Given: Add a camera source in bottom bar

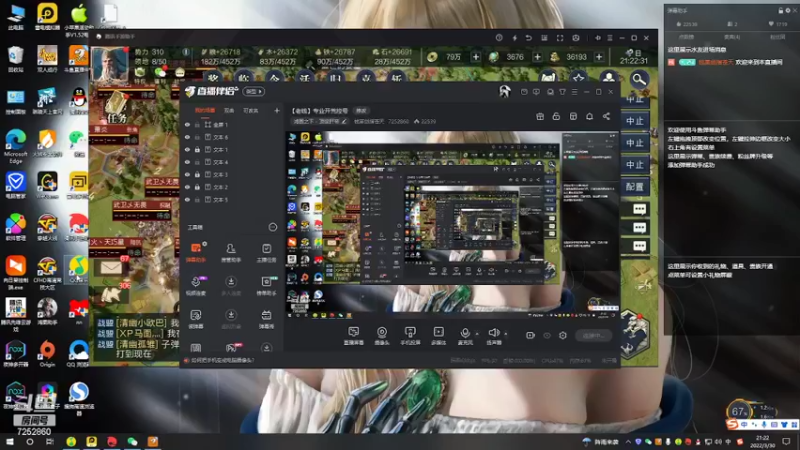Looking at the screenshot, I should tap(382, 336).
